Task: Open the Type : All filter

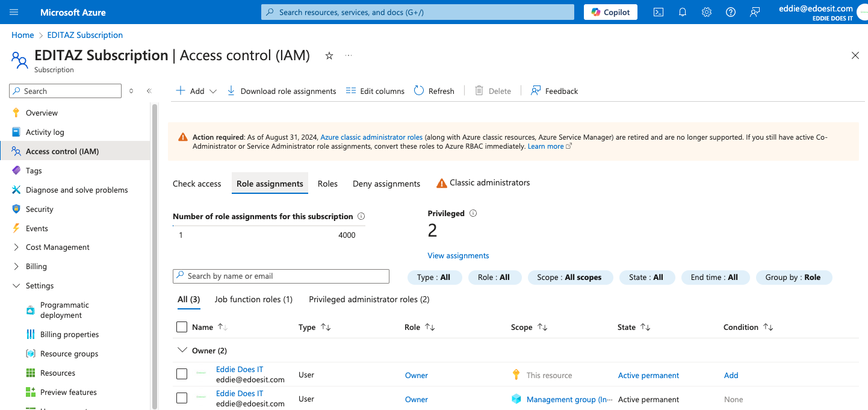Action: pyautogui.click(x=433, y=278)
